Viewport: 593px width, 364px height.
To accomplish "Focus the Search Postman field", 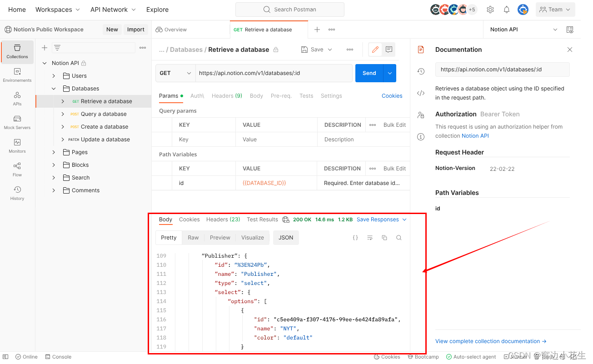I will [x=290, y=10].
